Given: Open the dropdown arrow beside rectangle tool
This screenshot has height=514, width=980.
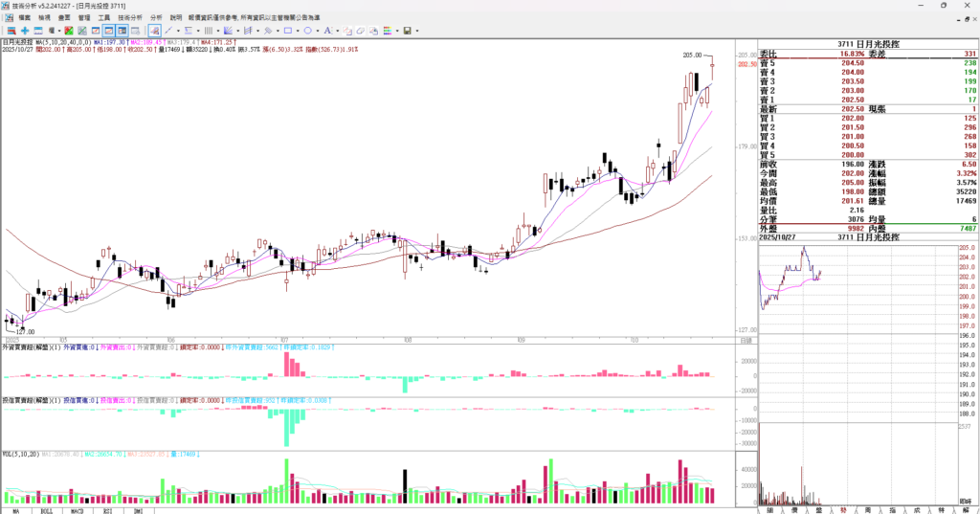Looking at the screenshot, I should (x=297, y=31).
